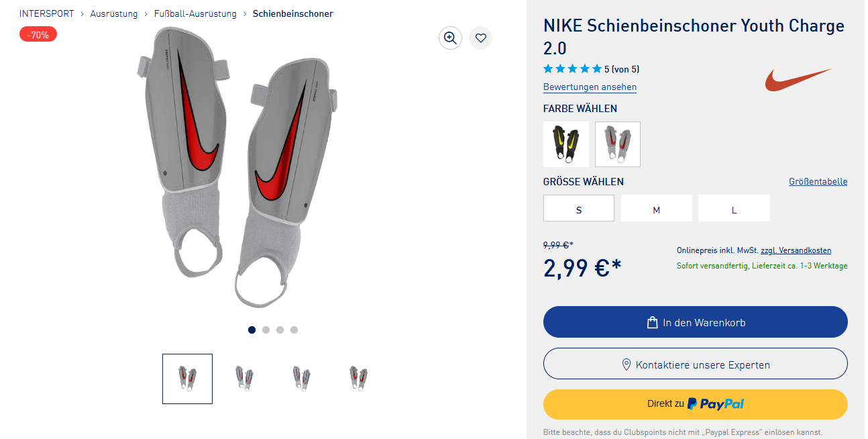The width and height of the screenshot is (868, 439).
Task: Go to Ausrüstung breadcrumb category
Action: point(114,14)
